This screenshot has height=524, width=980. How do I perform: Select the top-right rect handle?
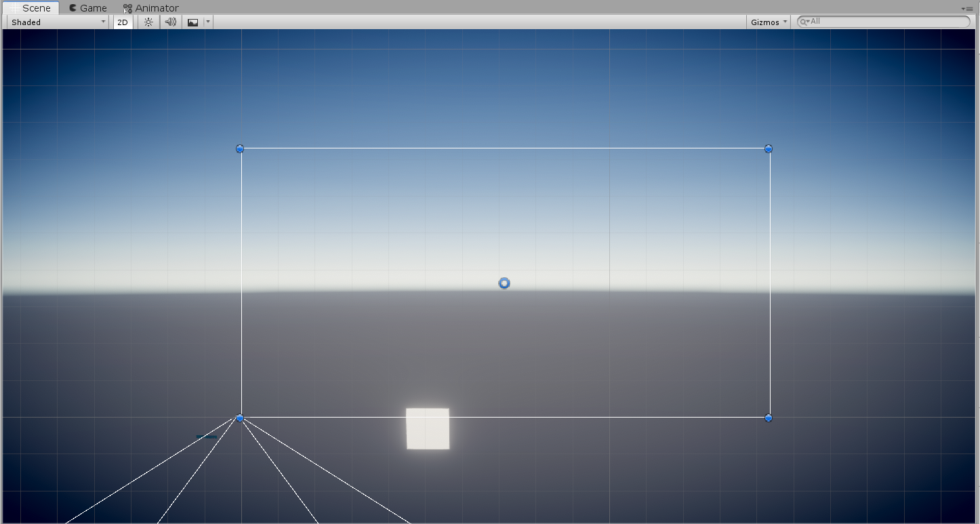(x=769, y=148)
